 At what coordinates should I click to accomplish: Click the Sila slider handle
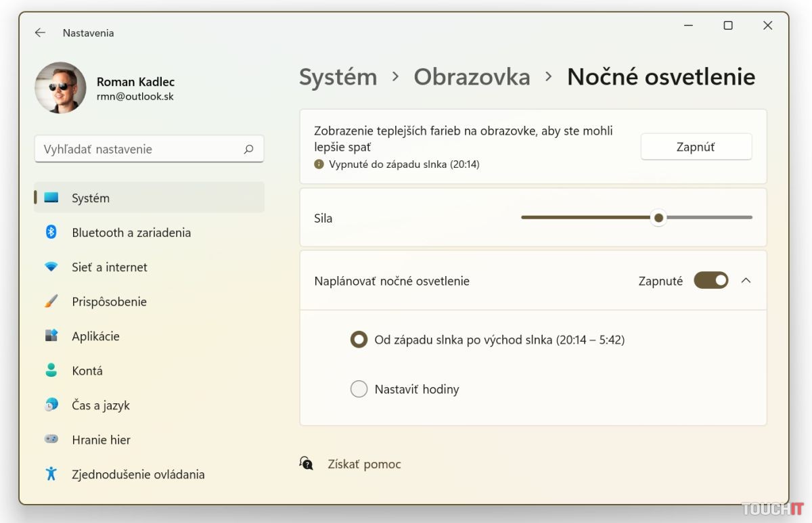(x=658, y=218)
